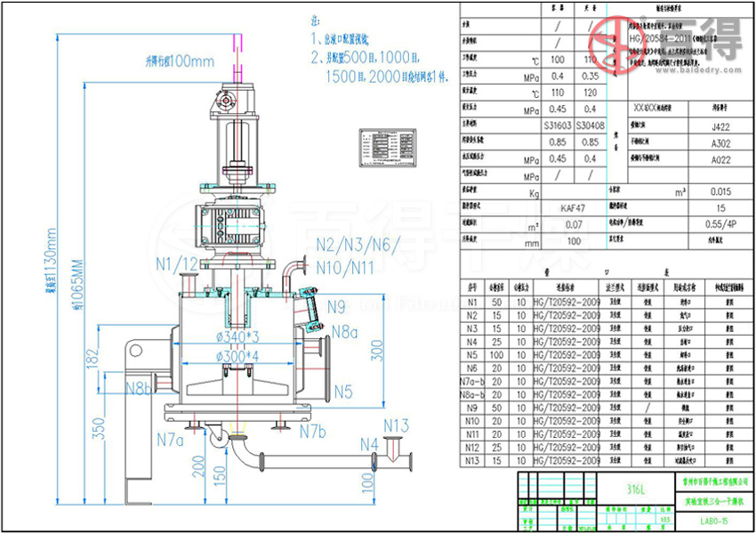Click the 316L material cell in title block
The width and height of the screenshot is (756, 534).
click(635, 489)
